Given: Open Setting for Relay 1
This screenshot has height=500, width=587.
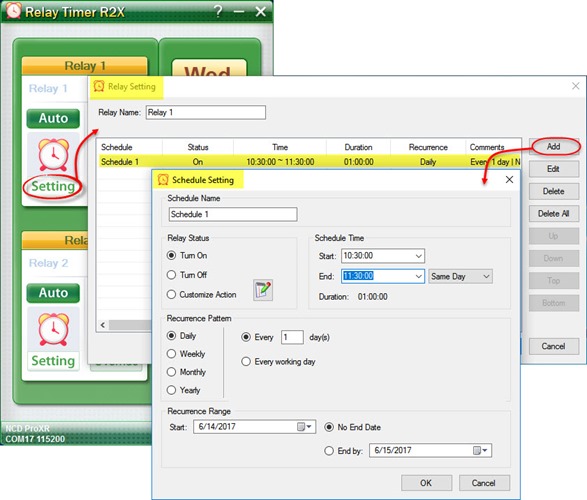Looking at the screenshot, I should coord(53,186).
